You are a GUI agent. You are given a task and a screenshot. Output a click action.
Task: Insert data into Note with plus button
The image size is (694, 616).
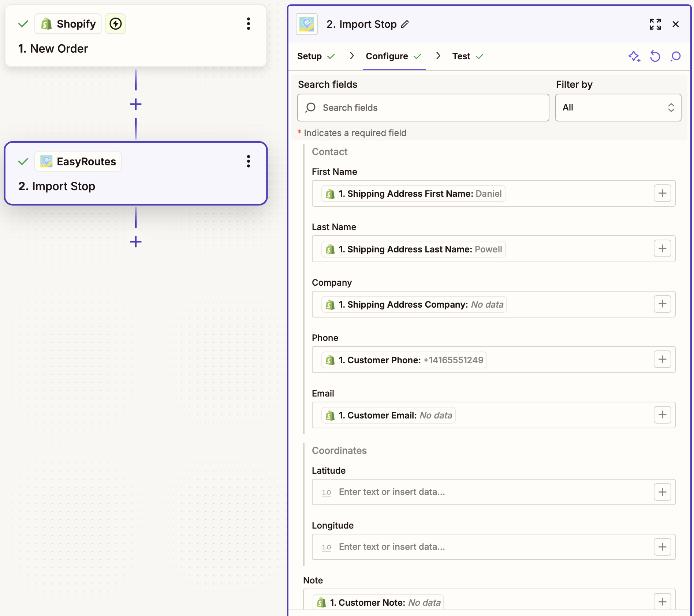[663, 602]
